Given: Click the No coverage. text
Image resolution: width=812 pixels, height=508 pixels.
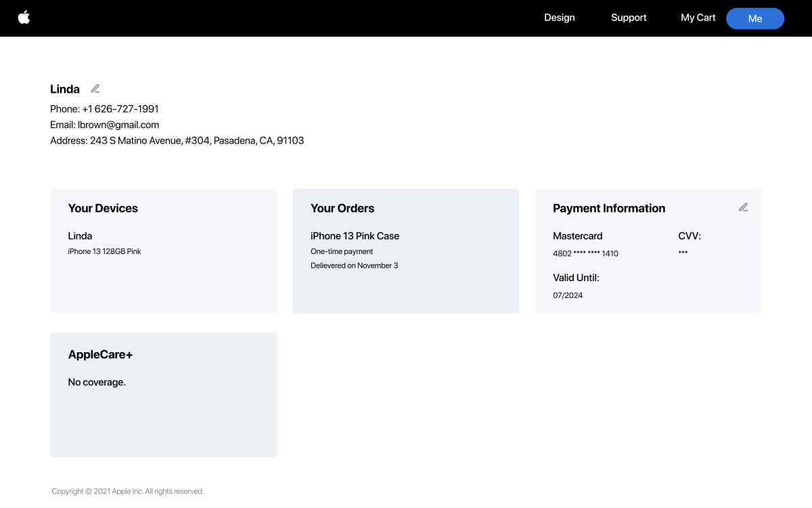Looking at the screenshot, I should pyautogui.click(x=97, y=382).
